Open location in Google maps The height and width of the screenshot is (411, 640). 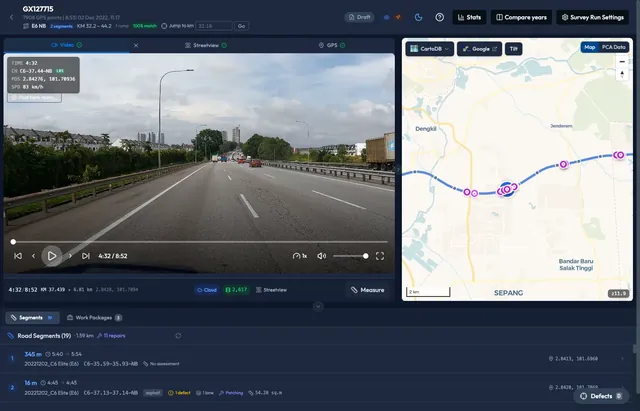tap(480, 49)
